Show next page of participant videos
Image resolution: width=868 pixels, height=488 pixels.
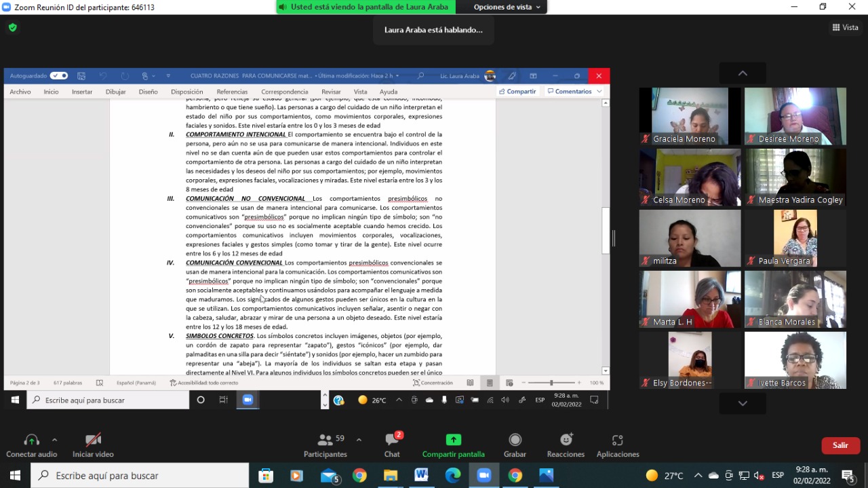pos(743,403)
